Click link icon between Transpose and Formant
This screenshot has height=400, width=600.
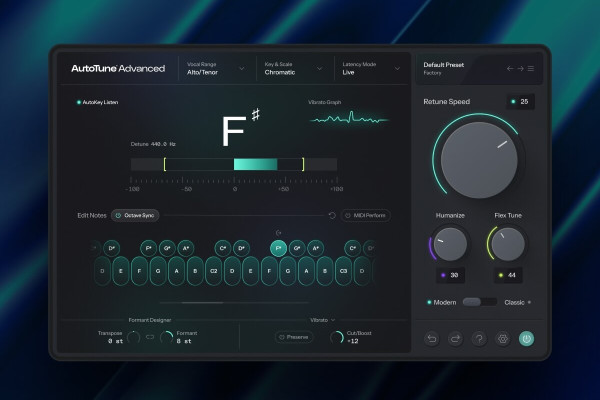pyautogui.click(x=150, y=337)
